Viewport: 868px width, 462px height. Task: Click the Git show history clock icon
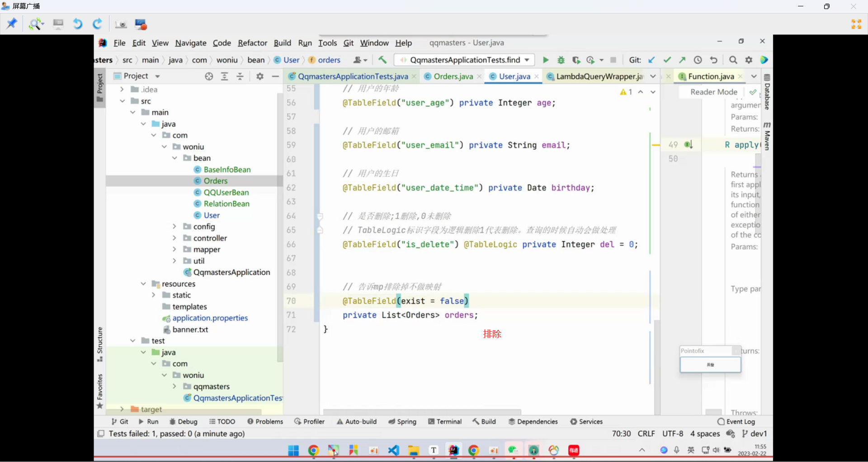pos(698,60)
